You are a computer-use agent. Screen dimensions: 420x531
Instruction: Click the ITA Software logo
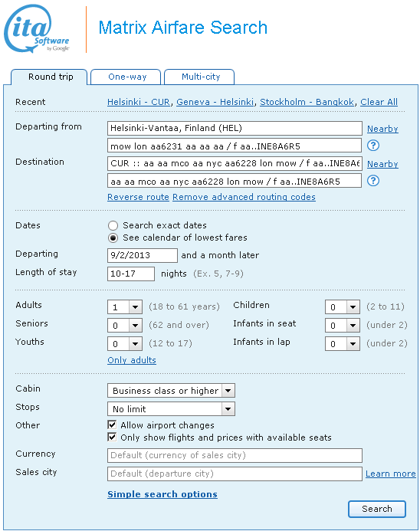37,28
